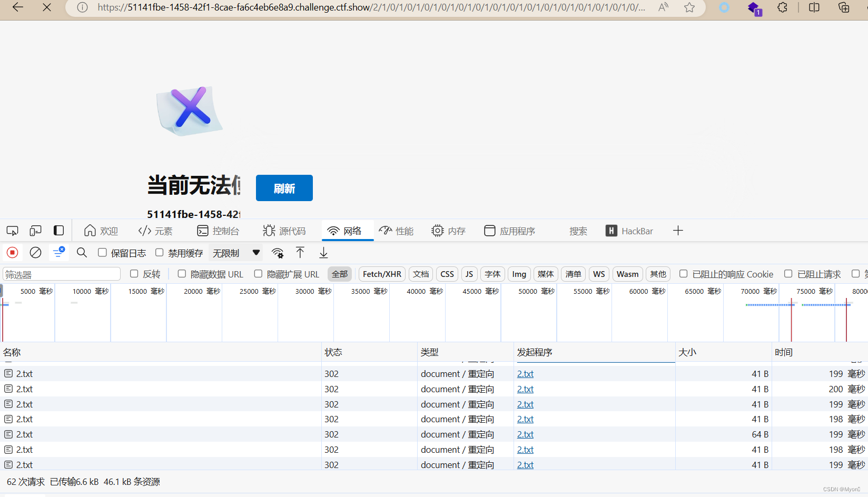
Task: Click the 筛选器 filter input field
Action: (x=61, y=274)
